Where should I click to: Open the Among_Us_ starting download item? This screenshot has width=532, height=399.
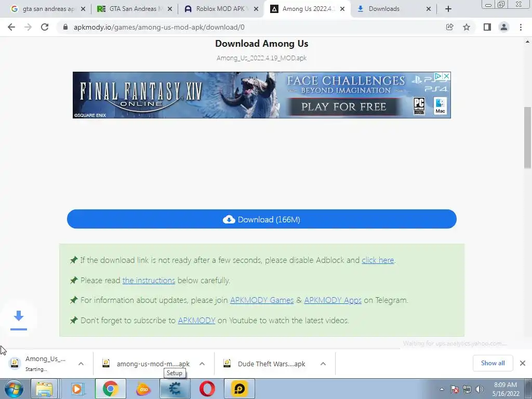[x=41, y=363]
